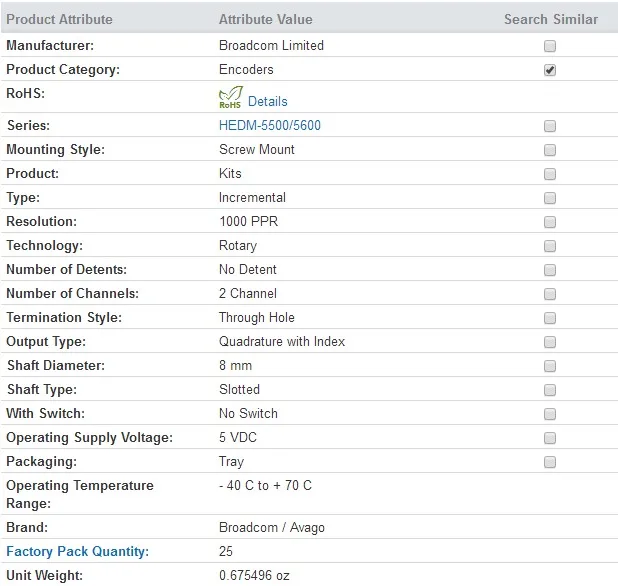Tick the Resolution 1000 PPR checkbox
This screenshot has height=586, width=618.
click(x=550, y=222)
